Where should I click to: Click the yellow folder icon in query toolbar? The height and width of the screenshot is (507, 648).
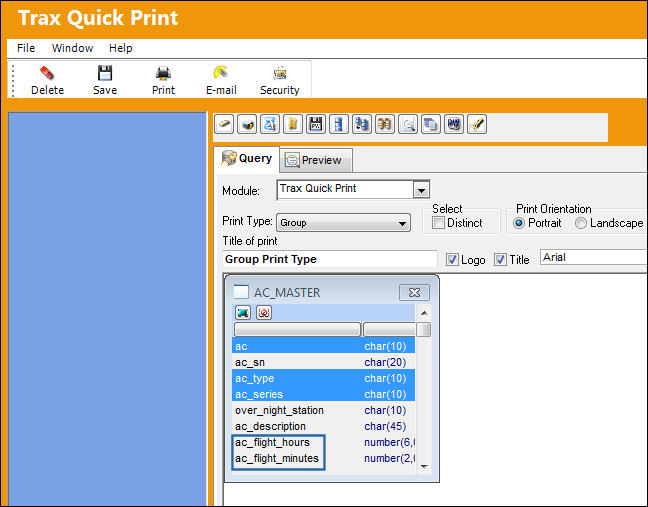pos(293,124)
